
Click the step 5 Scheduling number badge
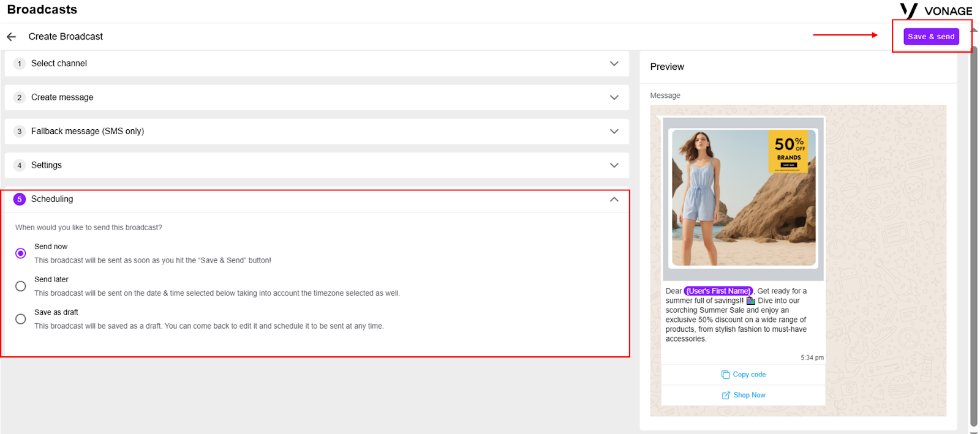[20, 199]
